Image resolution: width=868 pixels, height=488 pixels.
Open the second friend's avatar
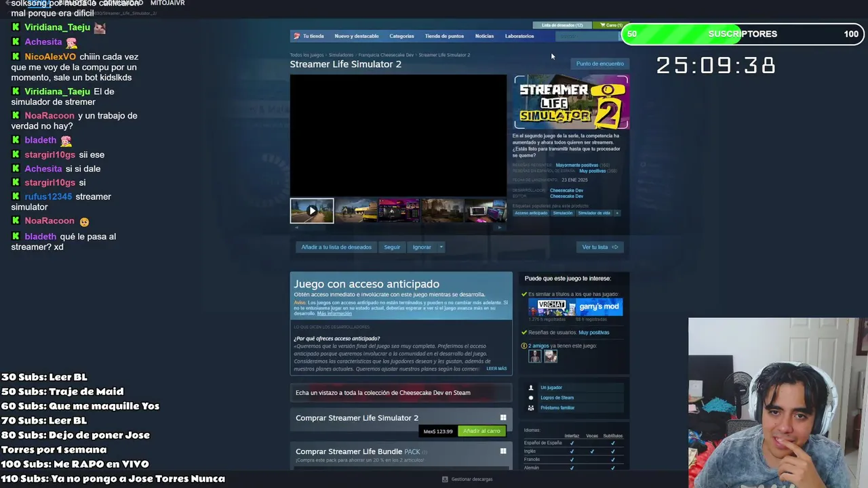551,356
